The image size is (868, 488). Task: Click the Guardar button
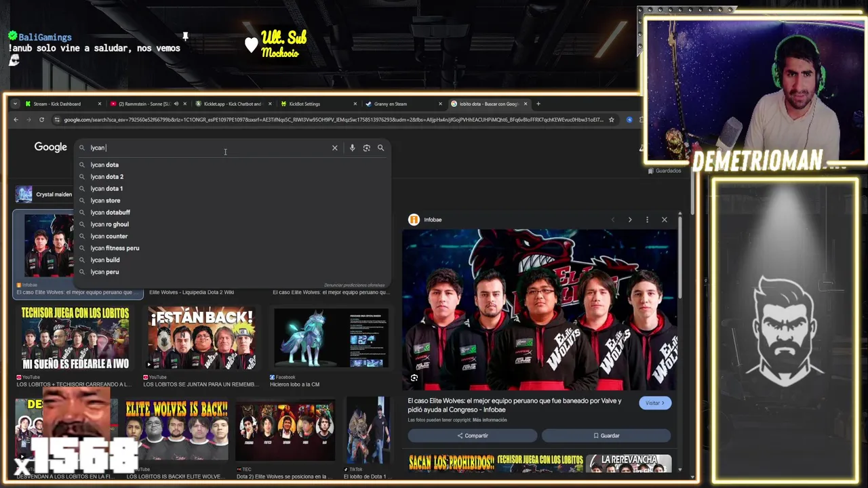(x=606, y=436)
